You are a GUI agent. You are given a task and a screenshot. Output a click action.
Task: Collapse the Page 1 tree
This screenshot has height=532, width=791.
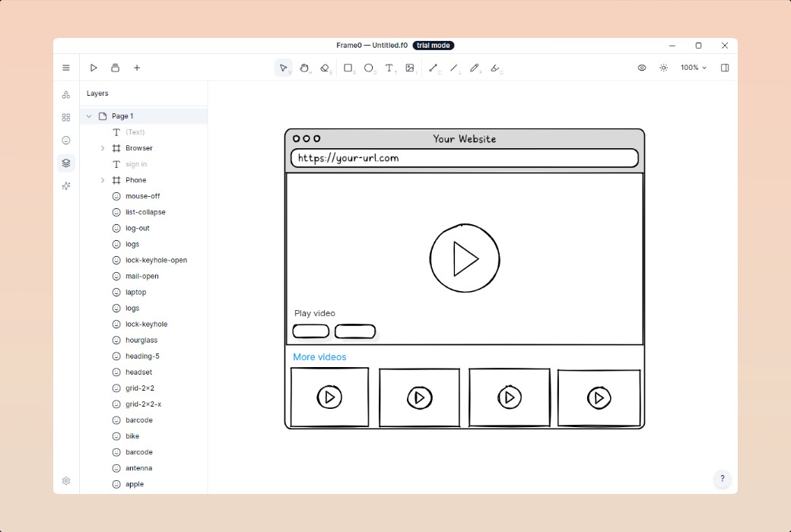point(89,116)
